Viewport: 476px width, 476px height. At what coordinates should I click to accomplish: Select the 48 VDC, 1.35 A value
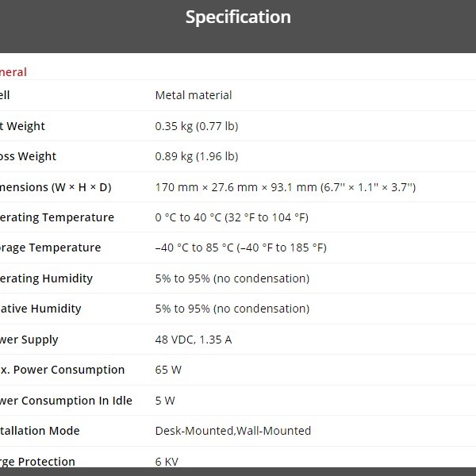194,340
